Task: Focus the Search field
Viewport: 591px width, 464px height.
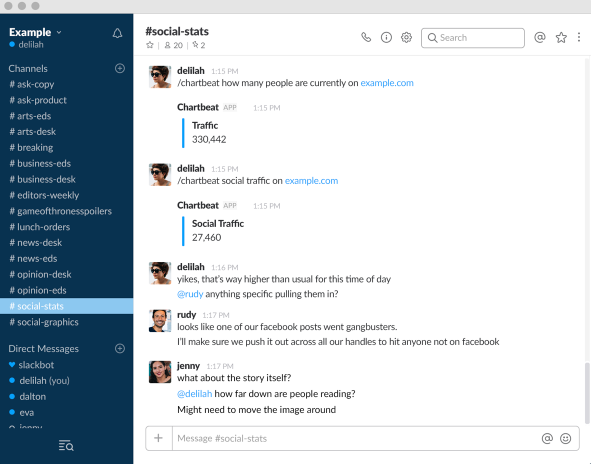Action: coord(473,38)
